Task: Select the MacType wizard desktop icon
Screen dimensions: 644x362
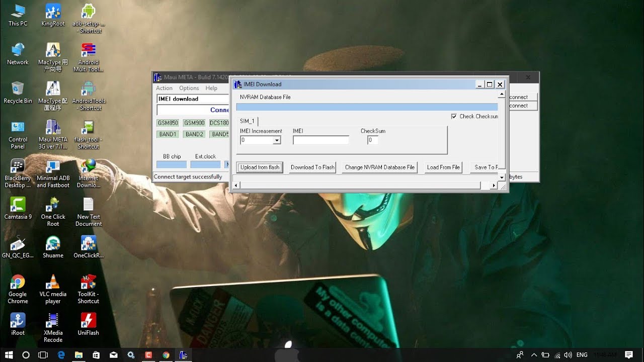Action: (53, 57)
